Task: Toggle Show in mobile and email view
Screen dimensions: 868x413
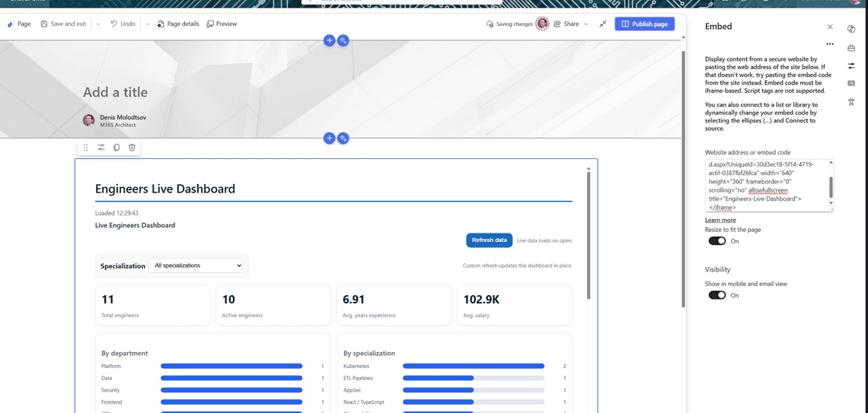Action: click(717, 295)
